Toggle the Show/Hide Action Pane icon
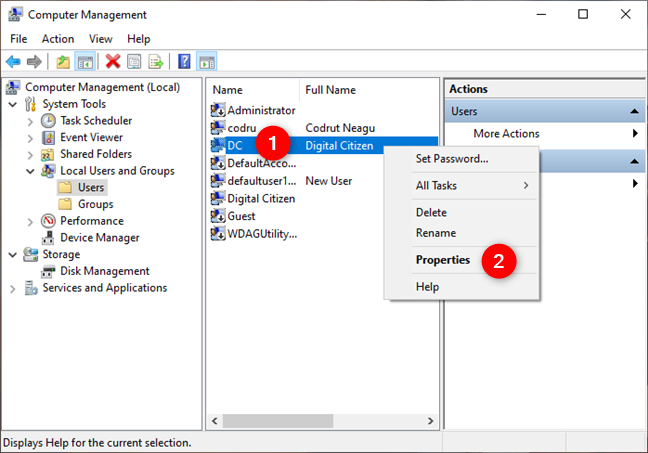The height and width of the screenshot is (453, 648). 207,62
